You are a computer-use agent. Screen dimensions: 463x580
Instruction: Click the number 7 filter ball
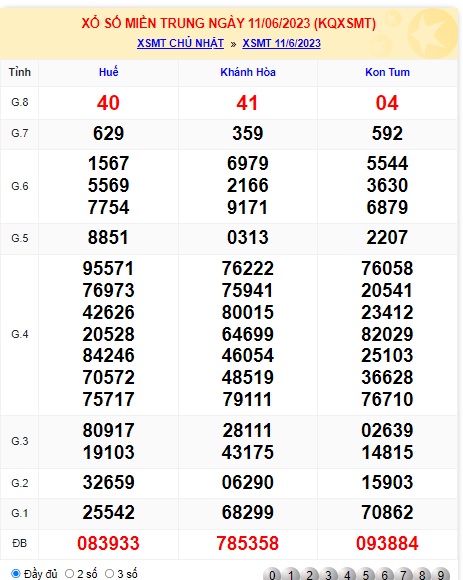click(403, 574)
